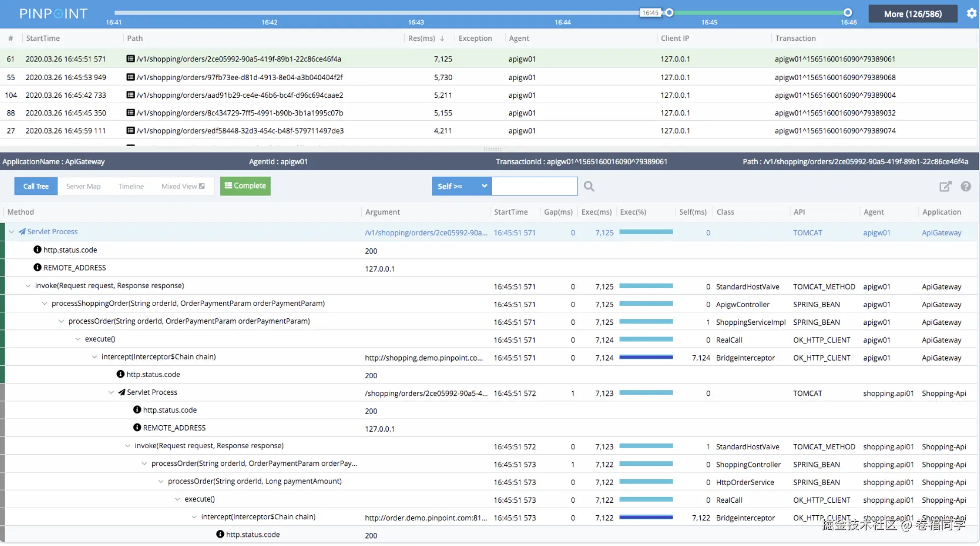Click the call tree search input field
Viewport: 980px width, 546px height.
pyautogui.click(x=534, y=186)
